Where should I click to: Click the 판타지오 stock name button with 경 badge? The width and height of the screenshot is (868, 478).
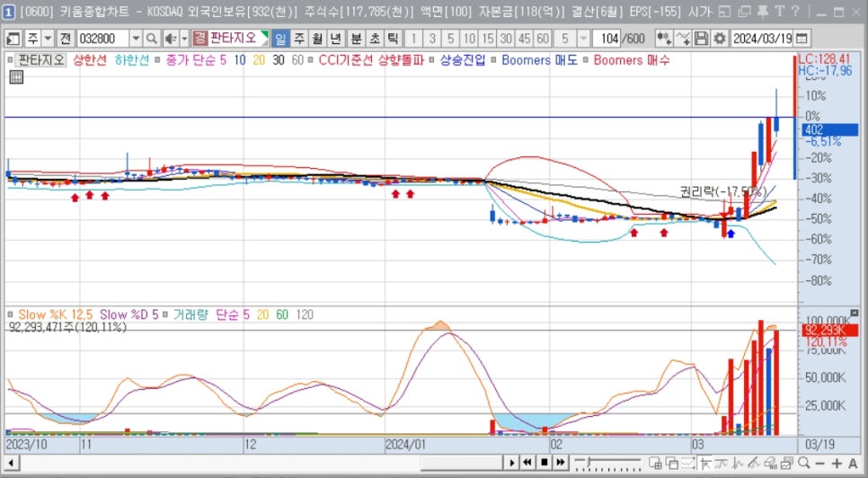(x=230, y=38)
